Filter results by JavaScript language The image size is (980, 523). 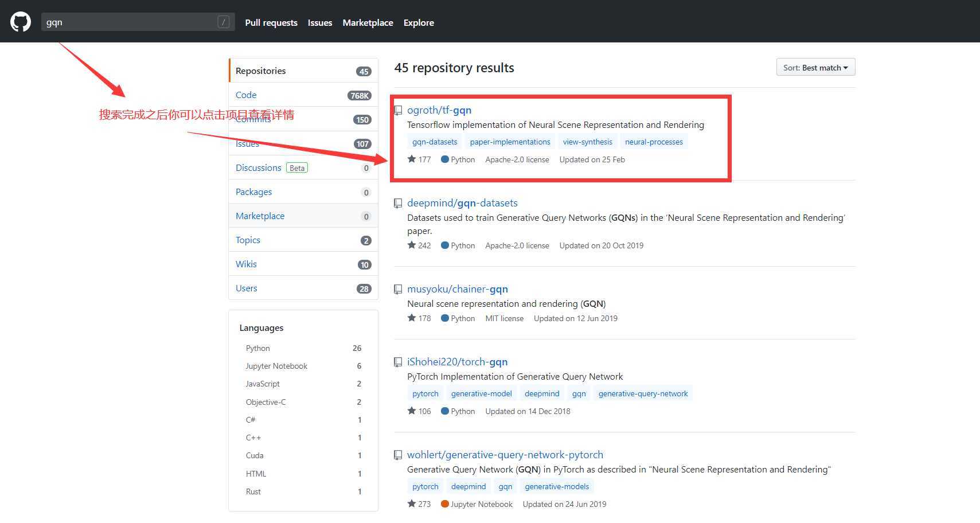pyautogui.click(x=303, y=384)
